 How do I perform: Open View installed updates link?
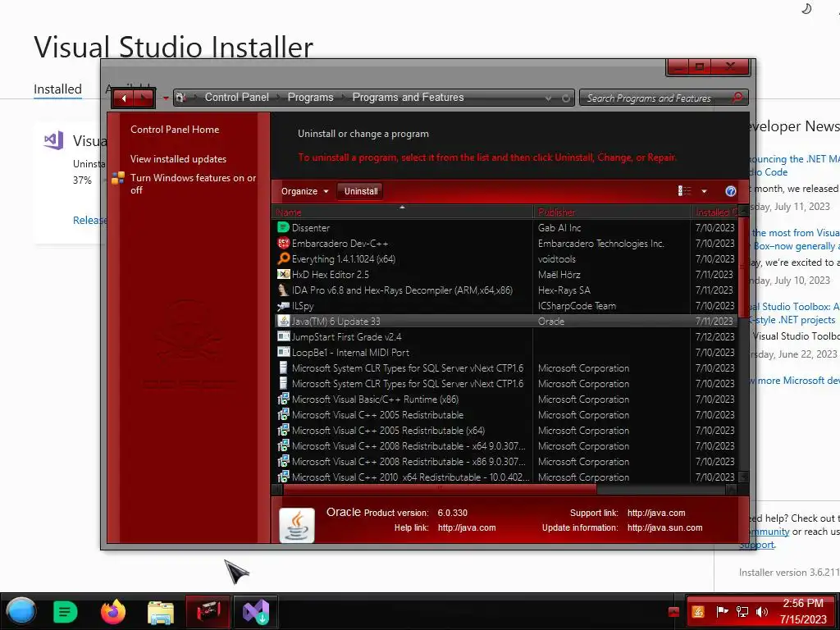178,159
